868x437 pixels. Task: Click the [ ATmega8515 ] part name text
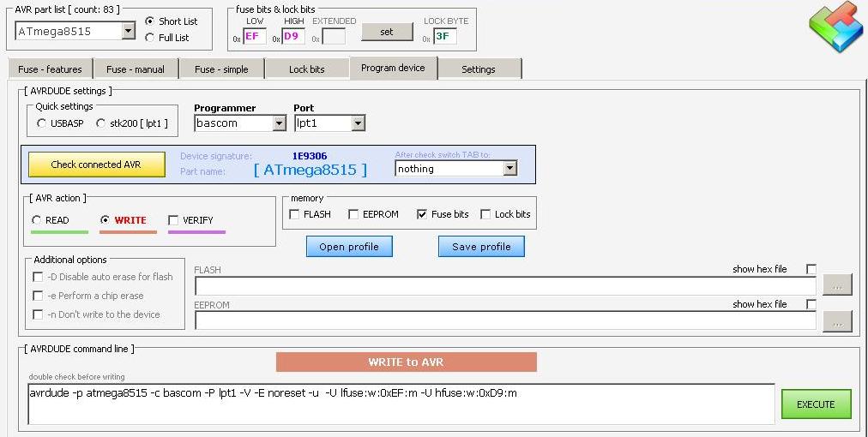(310, 170)
